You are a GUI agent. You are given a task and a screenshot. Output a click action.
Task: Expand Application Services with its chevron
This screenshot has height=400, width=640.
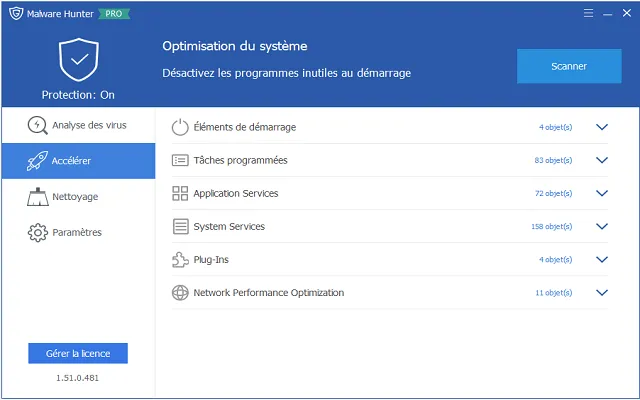point(602,193)
